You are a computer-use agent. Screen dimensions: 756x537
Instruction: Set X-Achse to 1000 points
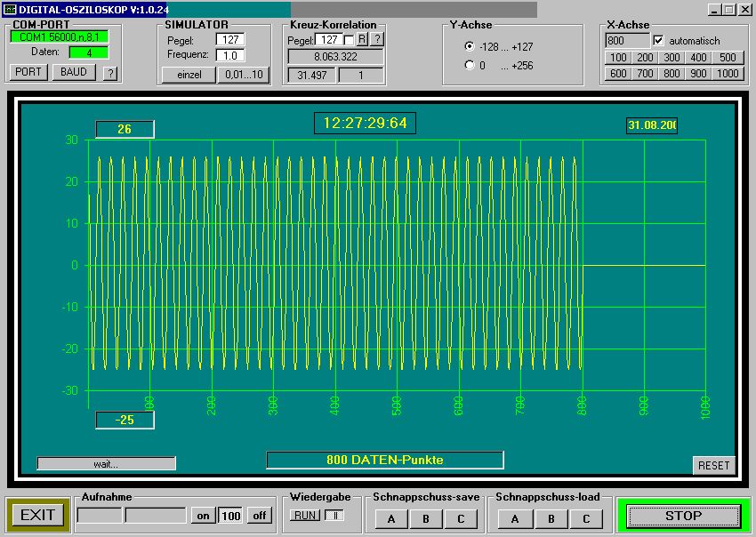pos(728,74)
